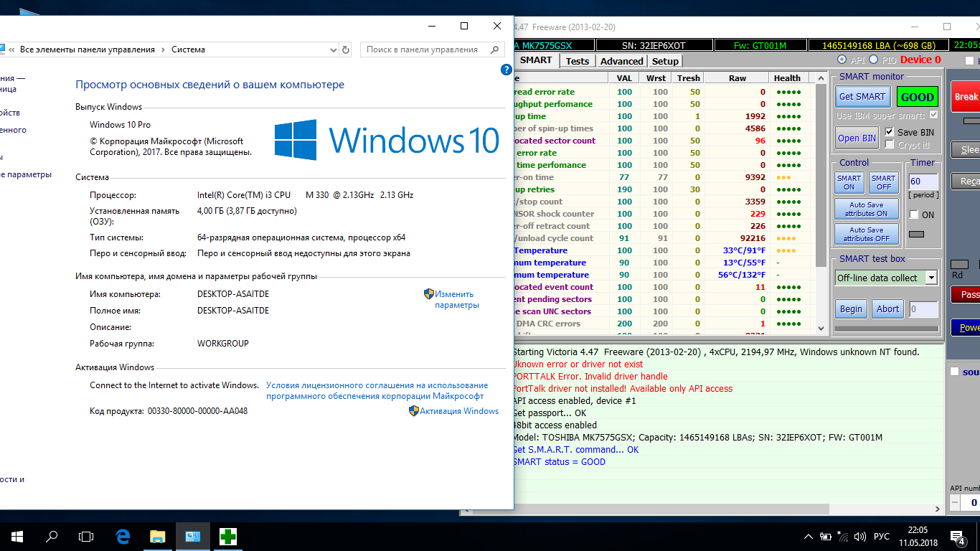Screen dimensions: 980x551
Task: Open Control Panel help question mark
Action: 506,70
